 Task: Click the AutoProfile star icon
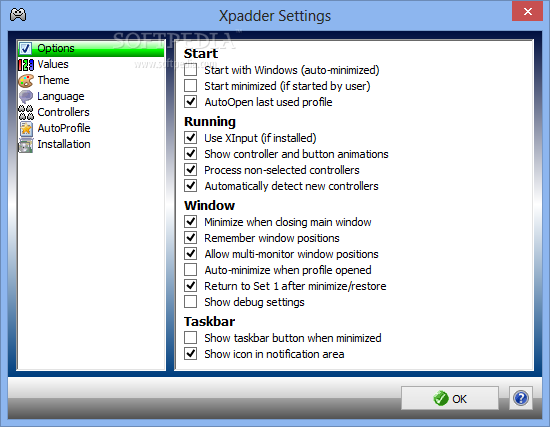point(26,128)
